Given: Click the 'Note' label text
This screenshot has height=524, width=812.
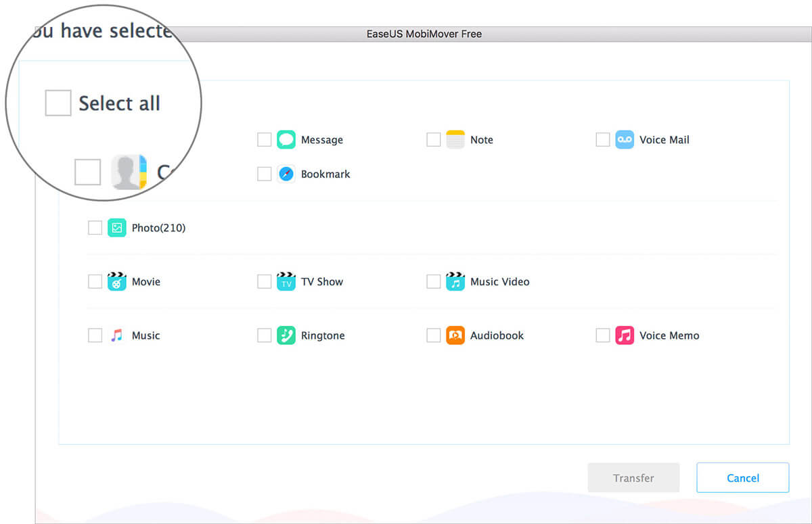Looking at the screenshot, I should (482, 140).
